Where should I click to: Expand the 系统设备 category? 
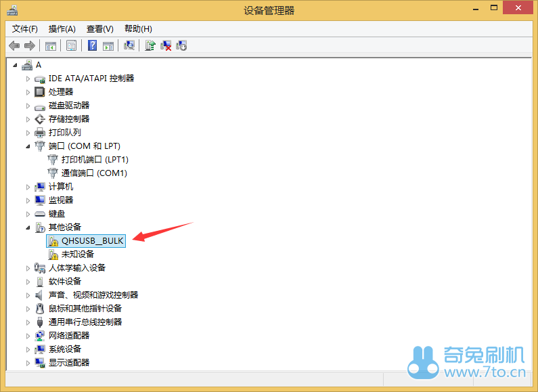click(x=28, y=349)
